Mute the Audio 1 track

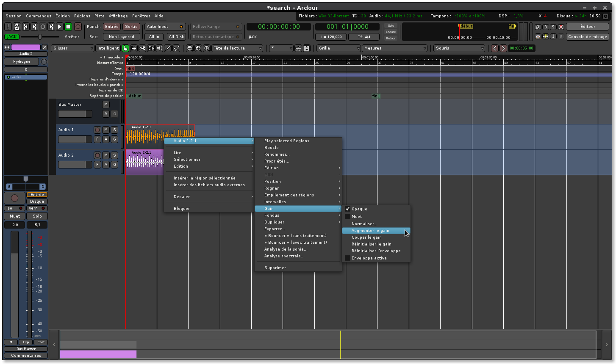coord(106,130)
